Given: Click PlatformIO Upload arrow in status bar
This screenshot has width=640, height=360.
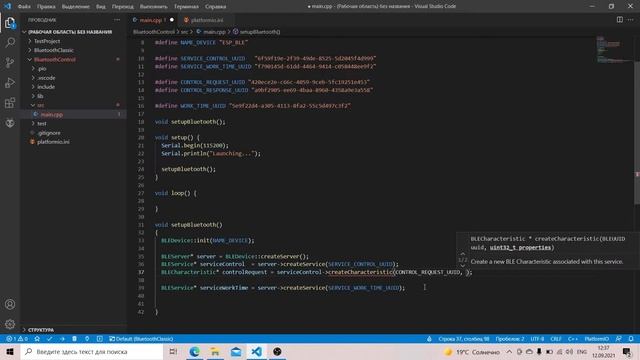Looking at the screenshot, I should click(x=62, y=339).
